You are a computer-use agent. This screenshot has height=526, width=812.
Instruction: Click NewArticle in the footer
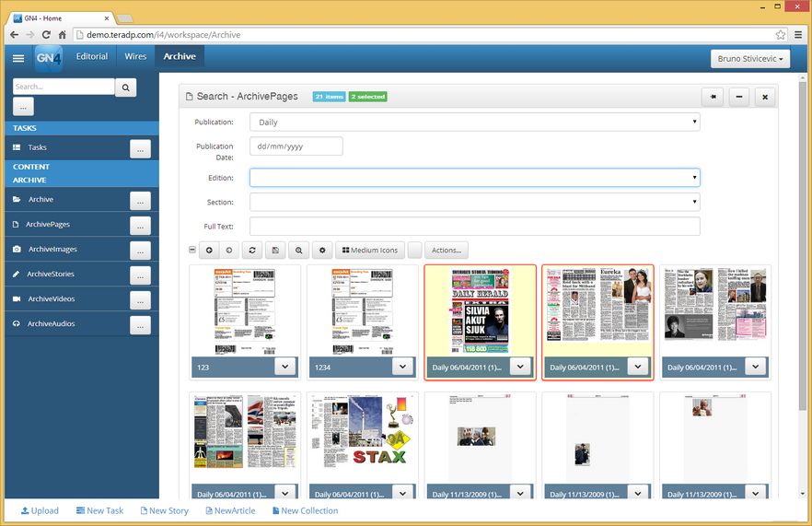click(230, 510)
